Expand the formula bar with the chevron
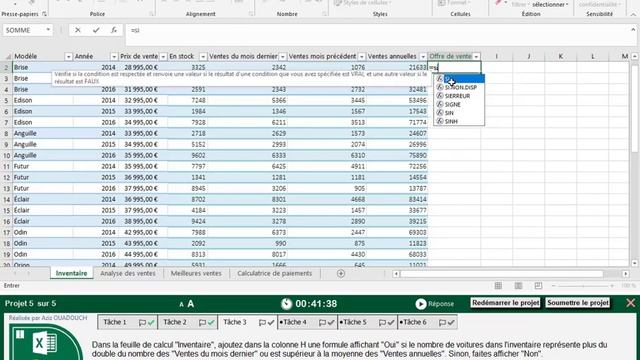The image size is (640, 360). point(633,30)
